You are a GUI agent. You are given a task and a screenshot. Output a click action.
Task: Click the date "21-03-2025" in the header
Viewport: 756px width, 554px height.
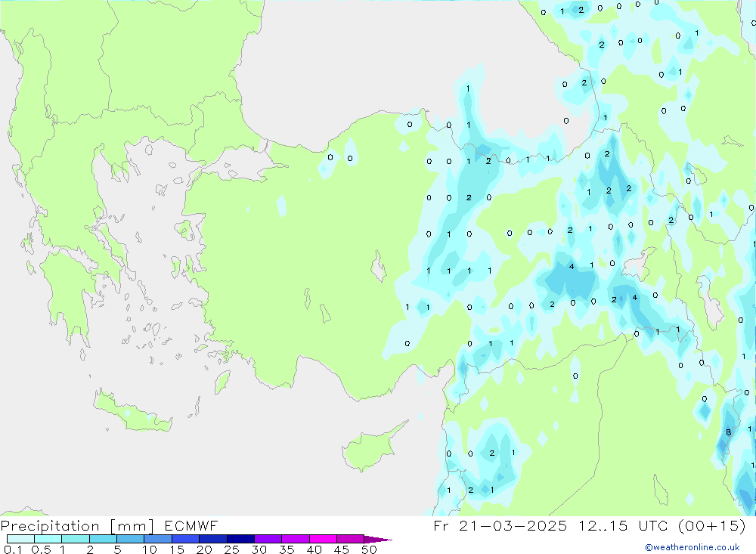513,525
